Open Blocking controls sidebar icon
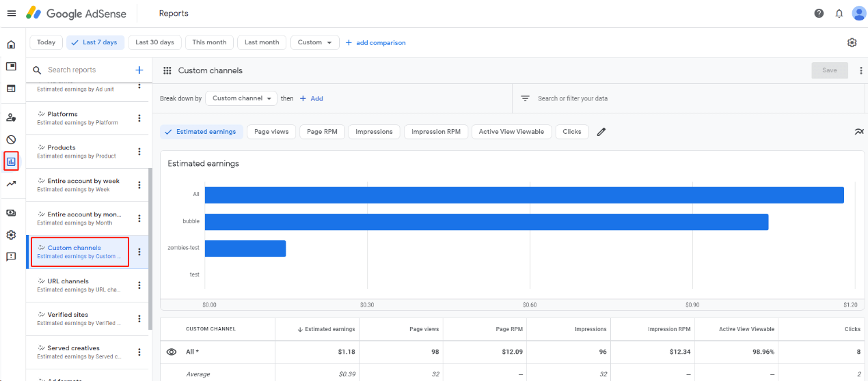This screenshot has height=381, width=868. click(x=11, y=139)
